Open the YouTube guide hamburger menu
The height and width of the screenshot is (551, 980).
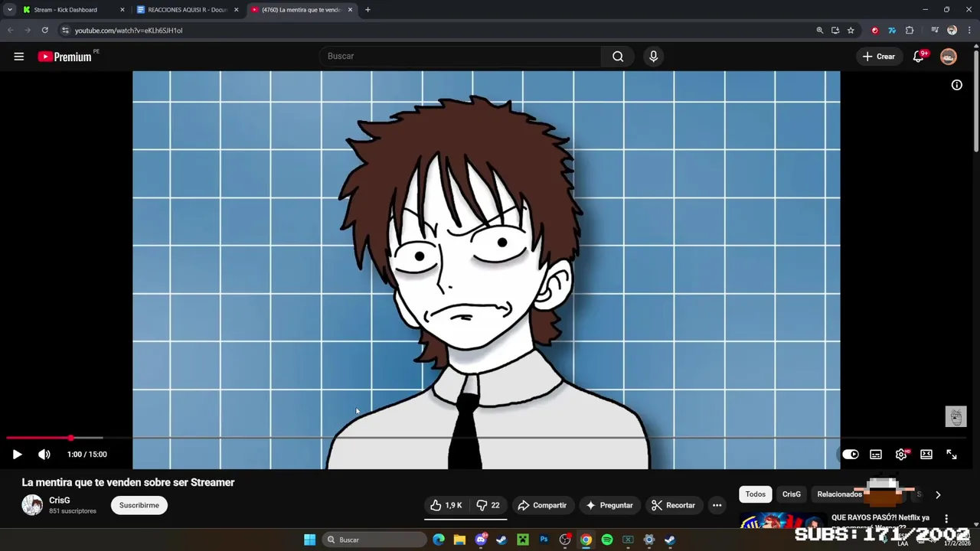(19, 56)
